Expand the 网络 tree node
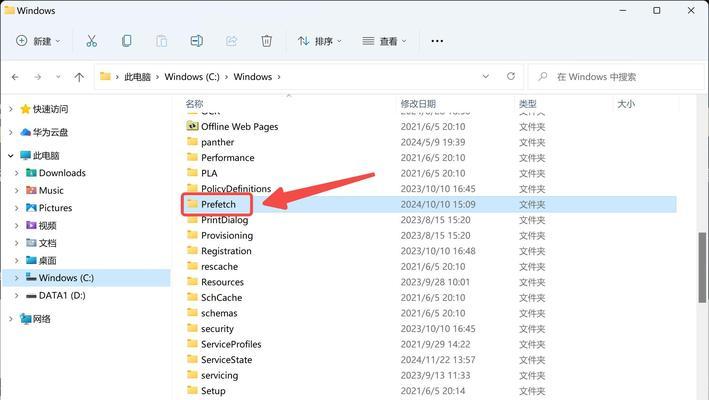 pyautogui.click(x=11, y=319)
